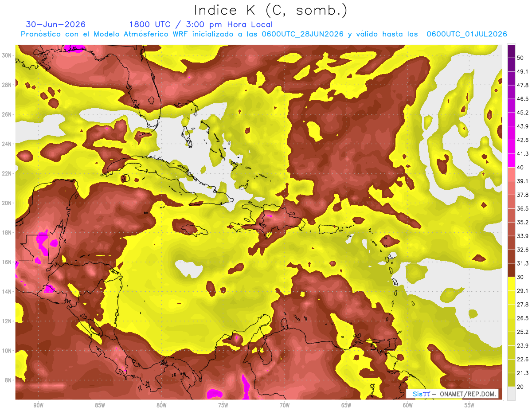532x411 pixels.
Task: Click the color bar value "30"
Action: (520, 277)
